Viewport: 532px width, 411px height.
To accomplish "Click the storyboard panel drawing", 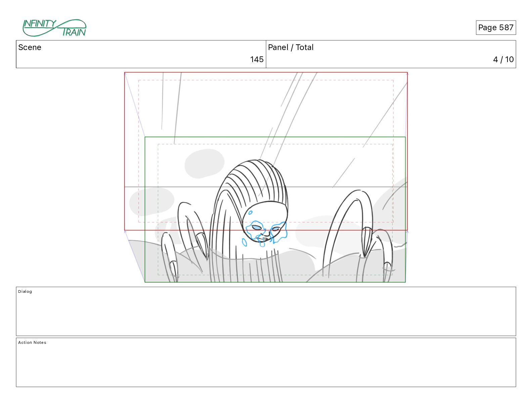I will point(266,177).
